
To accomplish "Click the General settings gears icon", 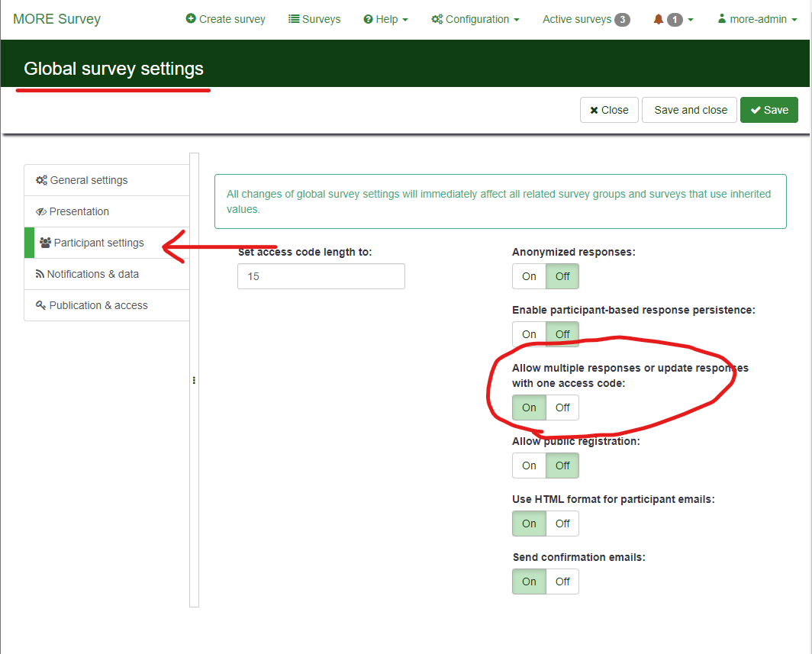I will pos(41,180).
